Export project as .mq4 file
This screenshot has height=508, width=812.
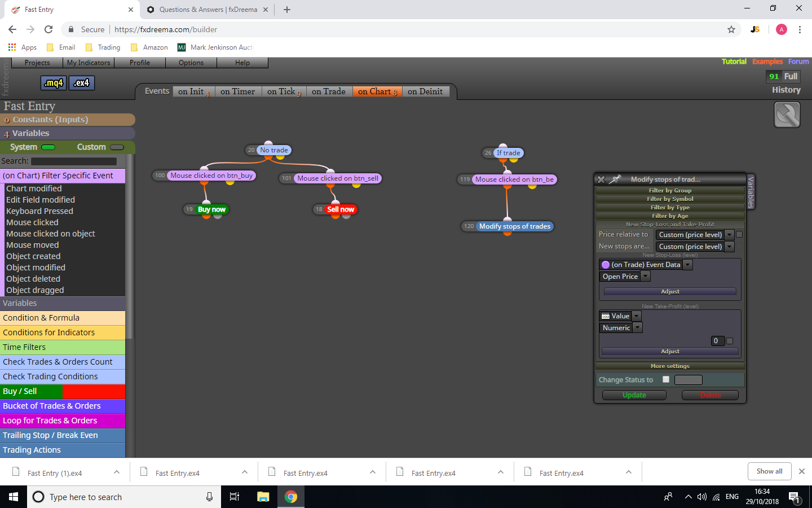[x=54, y=83]
